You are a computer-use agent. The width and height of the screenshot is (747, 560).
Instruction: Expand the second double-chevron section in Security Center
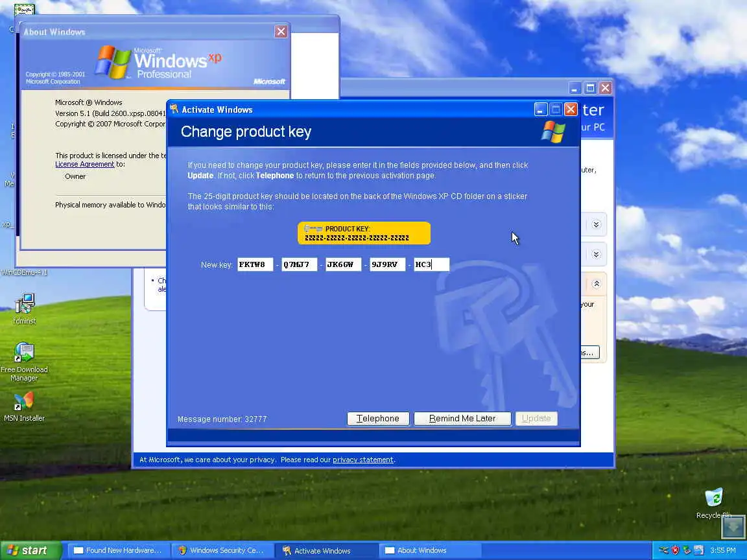596,254
